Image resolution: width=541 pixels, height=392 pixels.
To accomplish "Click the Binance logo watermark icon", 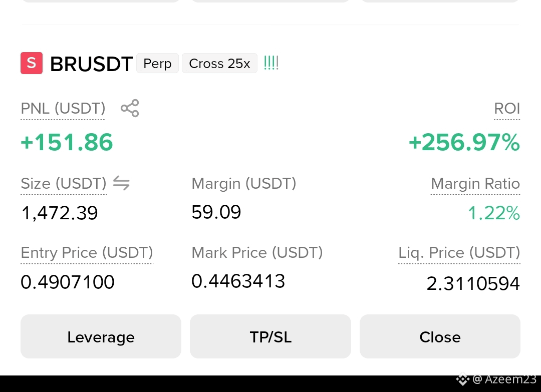I will click(x=463, y=379).
